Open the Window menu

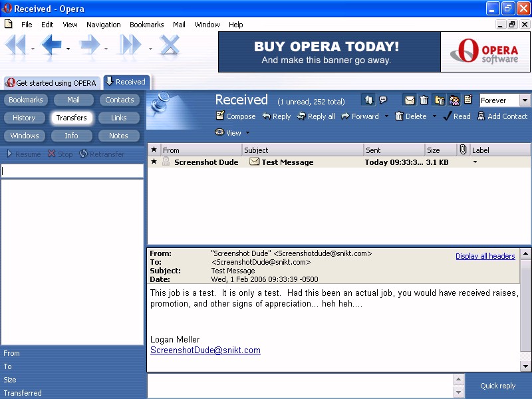(x=207, y=25)
